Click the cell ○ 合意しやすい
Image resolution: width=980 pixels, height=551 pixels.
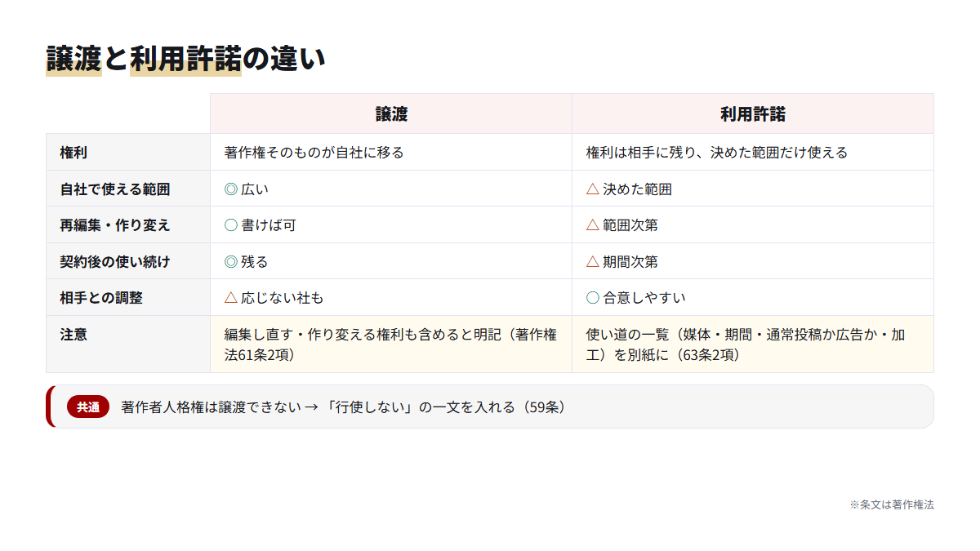753,298
